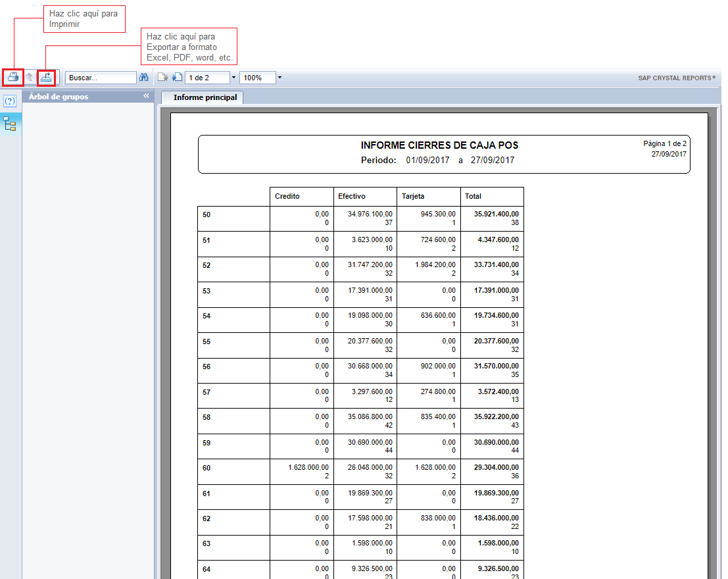The image size is (728, 579).
Task: Open the parameters panel question-mark icon
Action: point(10,102)
